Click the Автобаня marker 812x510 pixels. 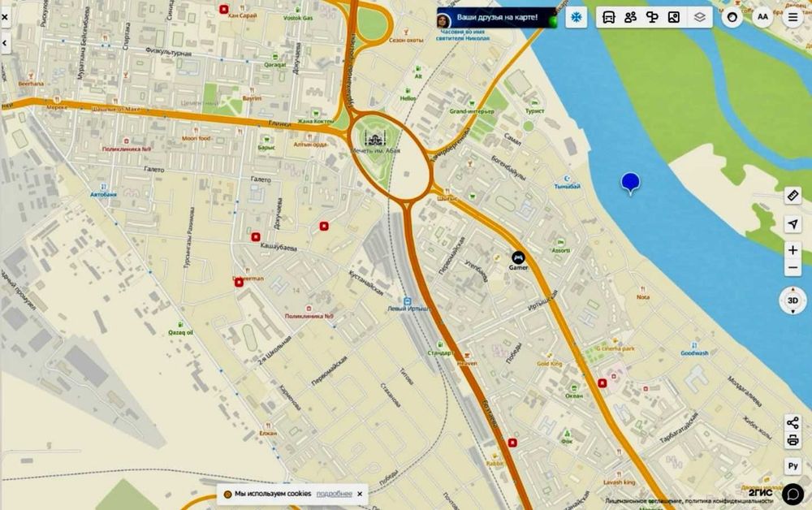[104, 187]
